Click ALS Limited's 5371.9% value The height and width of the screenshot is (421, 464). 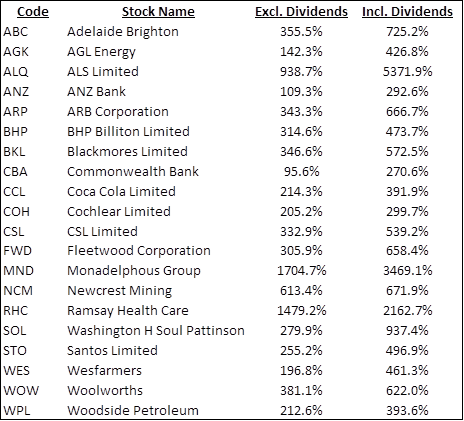coord(407,72)
